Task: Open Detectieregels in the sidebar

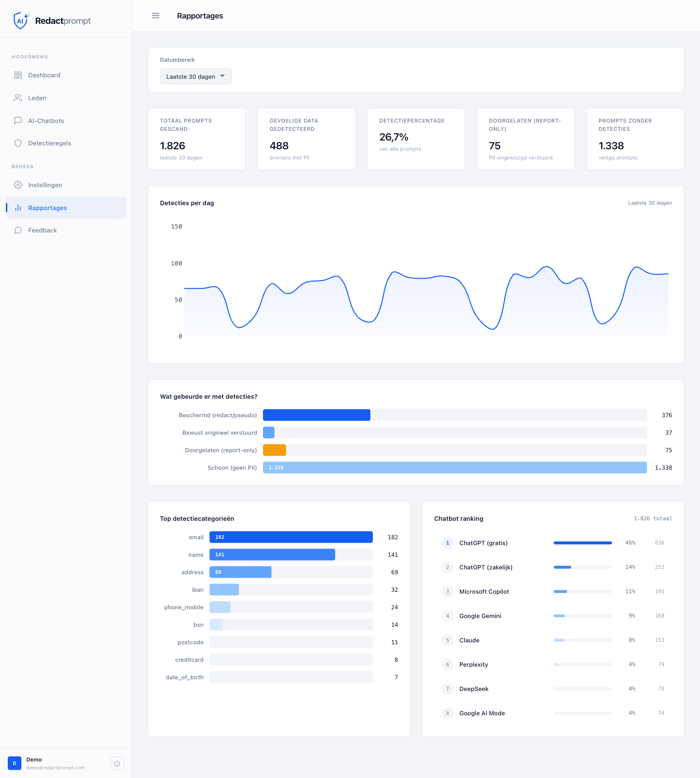Action: click(66, 143)
